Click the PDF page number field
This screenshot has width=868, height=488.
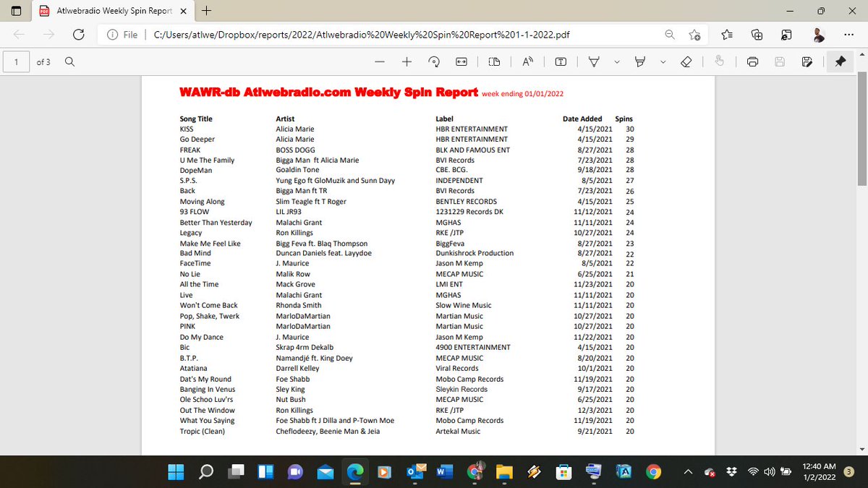(16, 61)
